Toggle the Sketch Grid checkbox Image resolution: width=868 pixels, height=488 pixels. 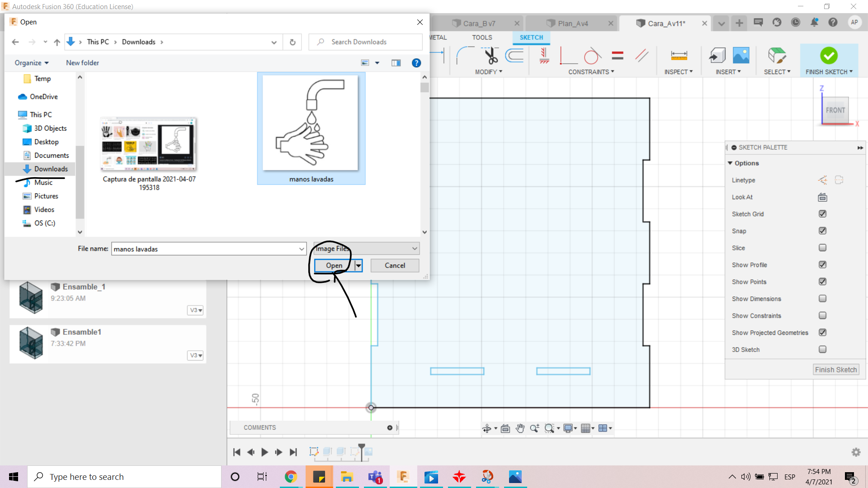[x=822, y=214]
